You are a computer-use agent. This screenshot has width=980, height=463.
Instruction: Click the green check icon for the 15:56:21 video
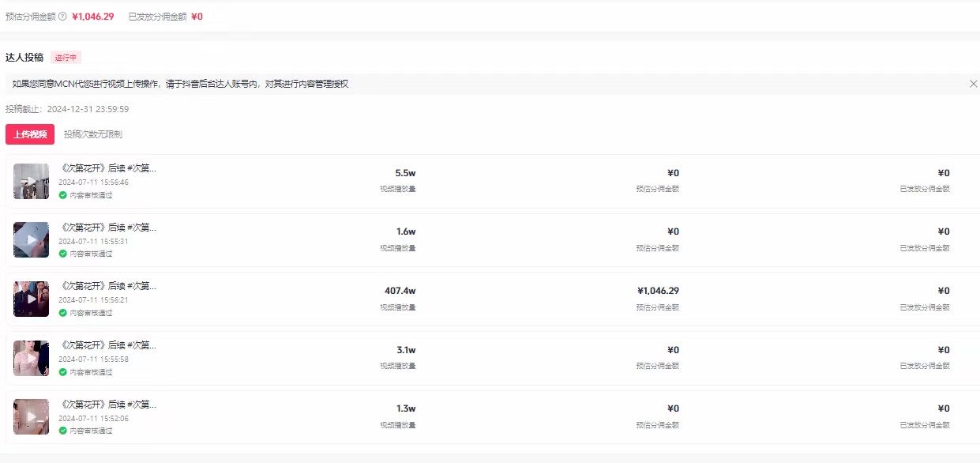(x=62, y=313)
